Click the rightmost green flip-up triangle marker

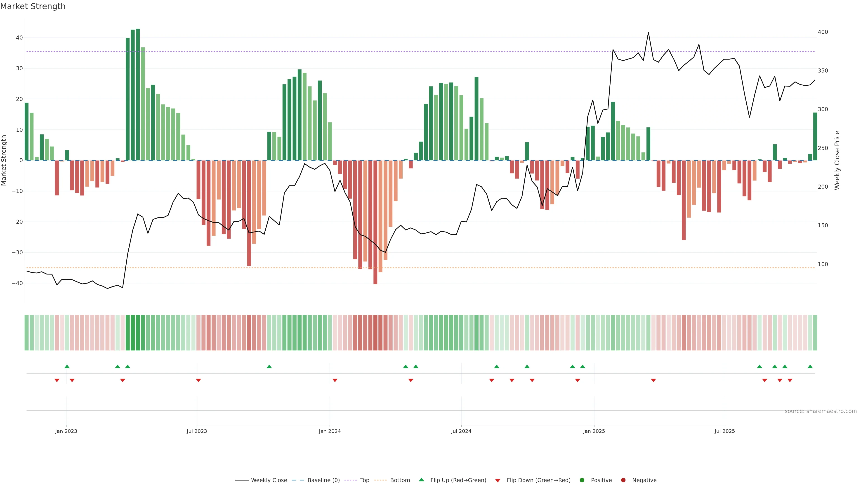click(810, 366)
